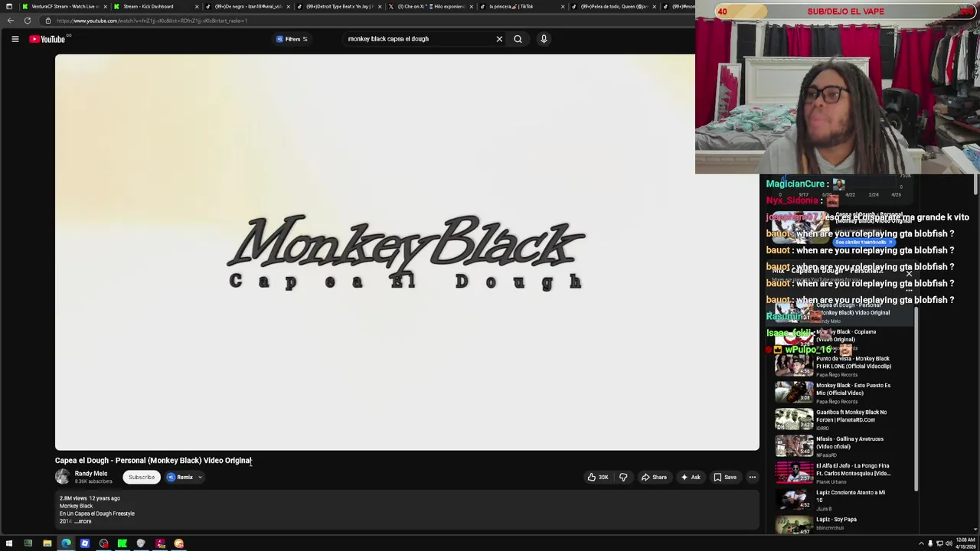
Task: Open Randy Melo channel avatar
Action: click(x=62, y=477)
